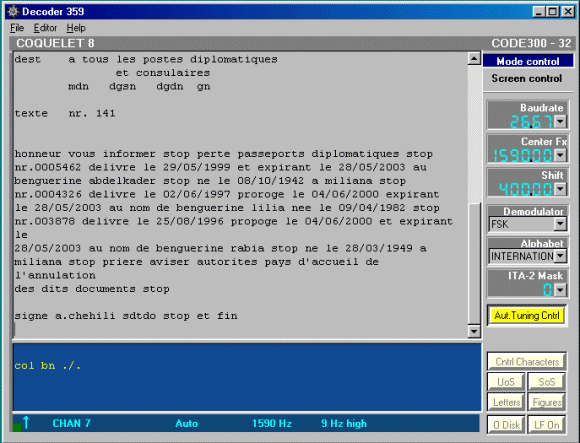The width and height of the screenshot is (580, 443).
Task: Click the Decoder 359 title bar app icon
Action: pyautogui.click(x=13, y=11)
